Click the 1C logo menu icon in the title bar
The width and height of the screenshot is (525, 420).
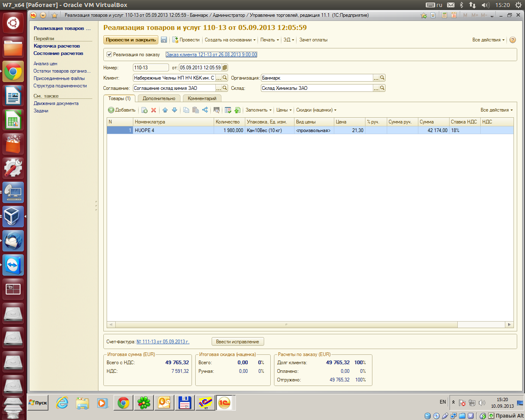[33, 15]
